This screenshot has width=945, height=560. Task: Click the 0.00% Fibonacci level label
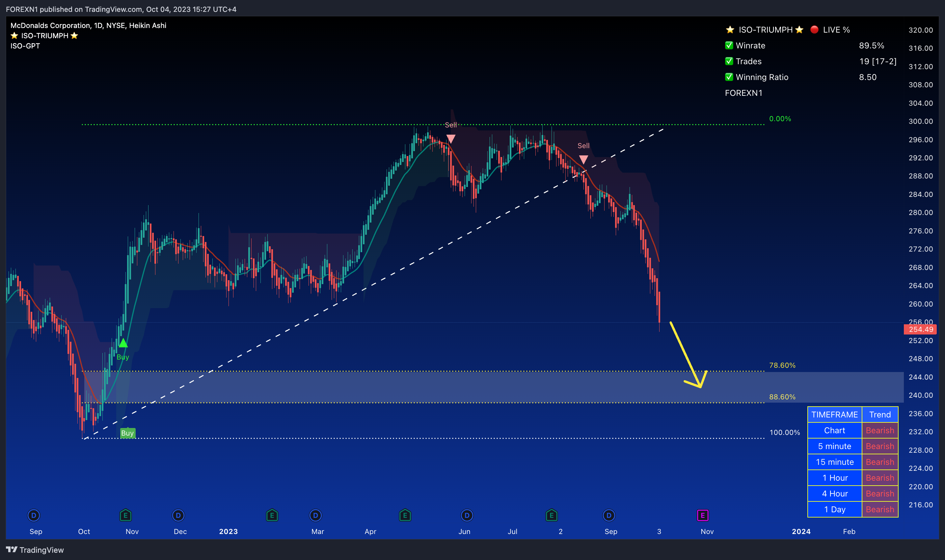(x=780, y=119)
